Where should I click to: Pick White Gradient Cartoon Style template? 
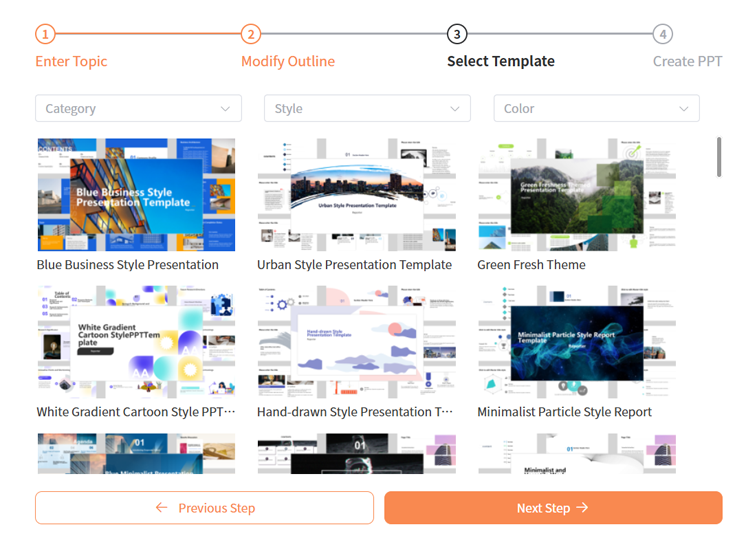click(x=136, y=341)
